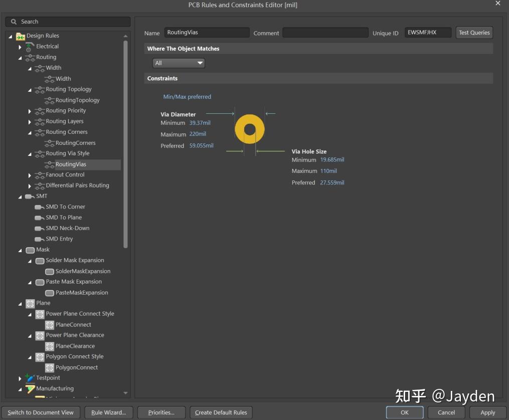The image size is (509, 420).
Task: Click the Power Plane Connect Style icon
Action: click(x=40, y=314)
